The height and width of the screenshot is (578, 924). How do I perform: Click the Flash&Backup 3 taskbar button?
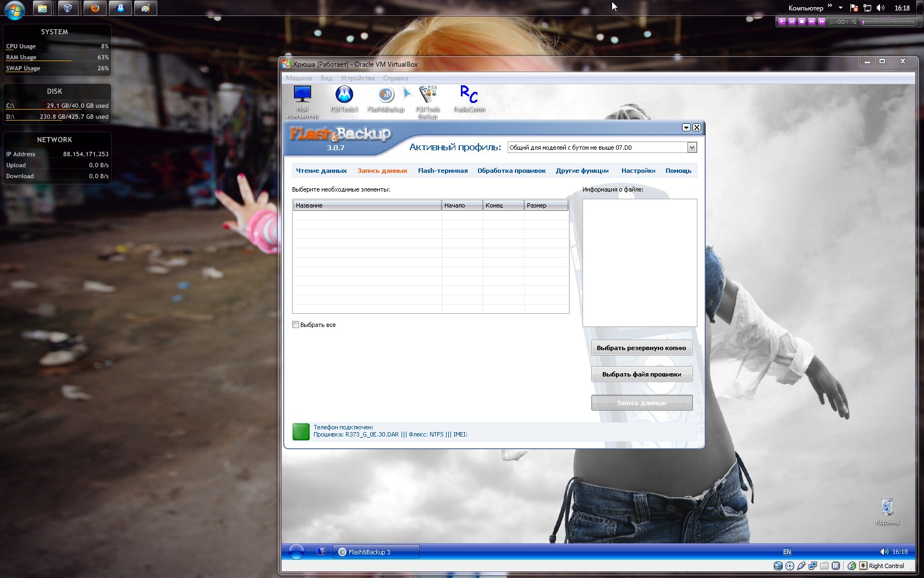(x=376, y=552)
